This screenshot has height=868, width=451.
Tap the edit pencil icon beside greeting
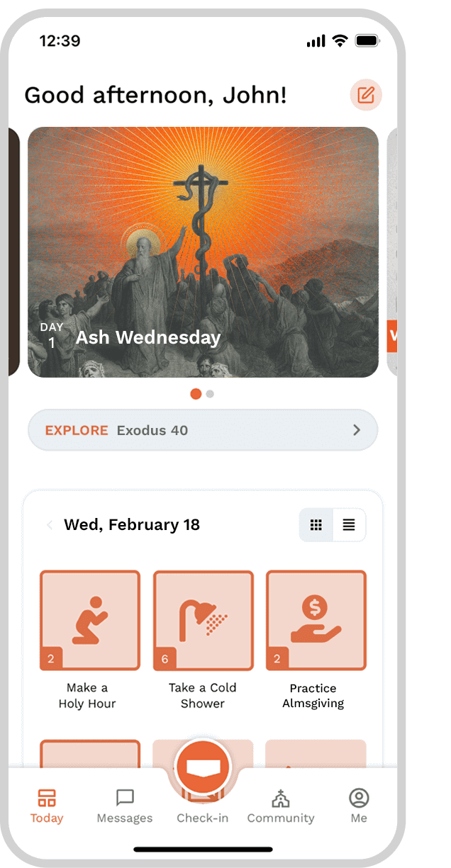[366, 95]
